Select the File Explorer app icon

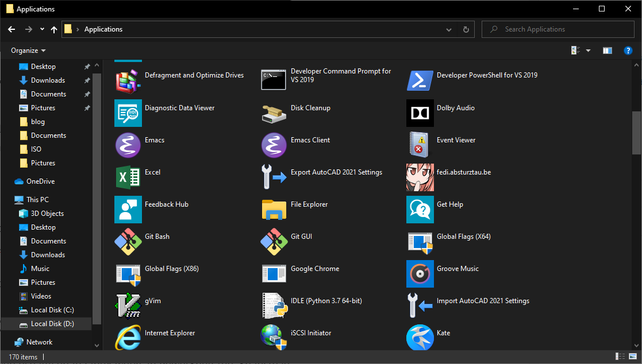274,210
